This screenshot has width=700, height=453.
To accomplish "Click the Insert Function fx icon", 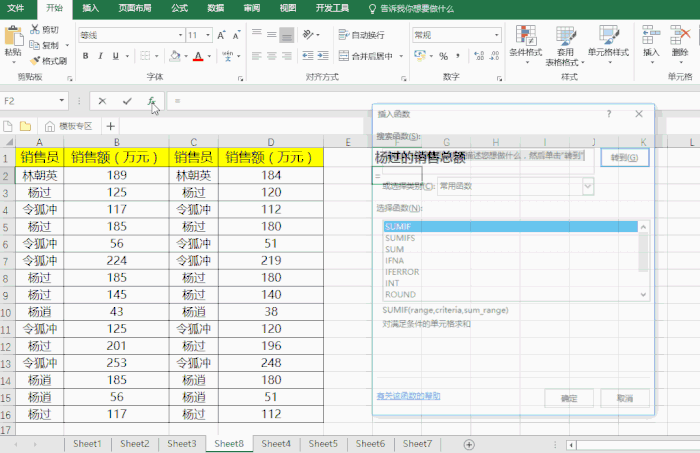I will click(151, 101).
